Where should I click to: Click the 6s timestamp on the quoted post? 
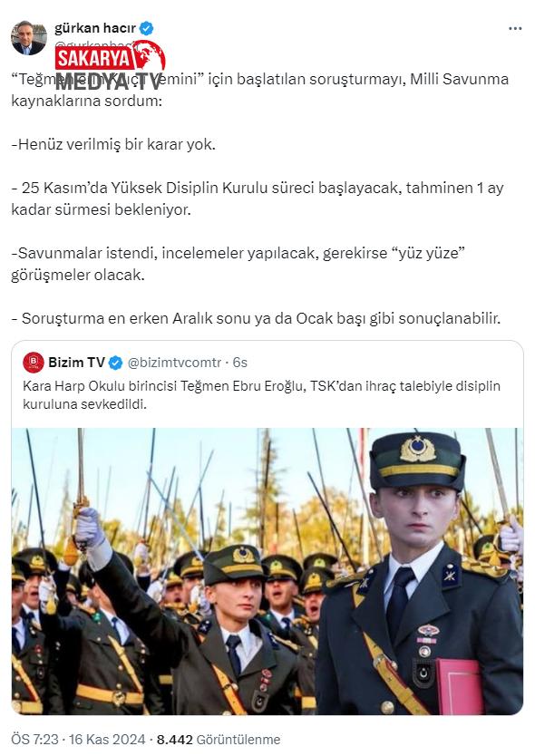(x=239, y=363)
